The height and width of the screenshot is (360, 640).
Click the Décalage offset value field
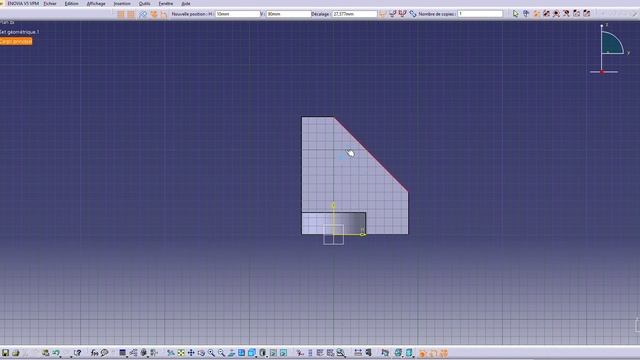click(x=354, y=14)
